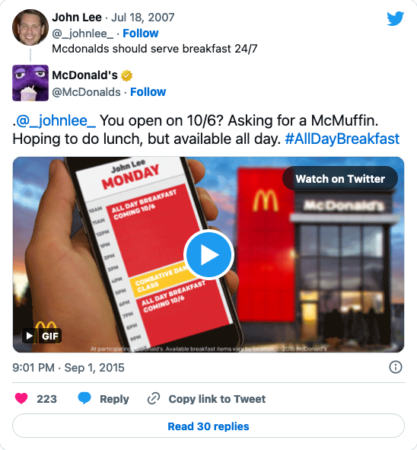Screen dimensions: 417x450
Task: Click the chain link copy icon
Action: coord(154,398)
